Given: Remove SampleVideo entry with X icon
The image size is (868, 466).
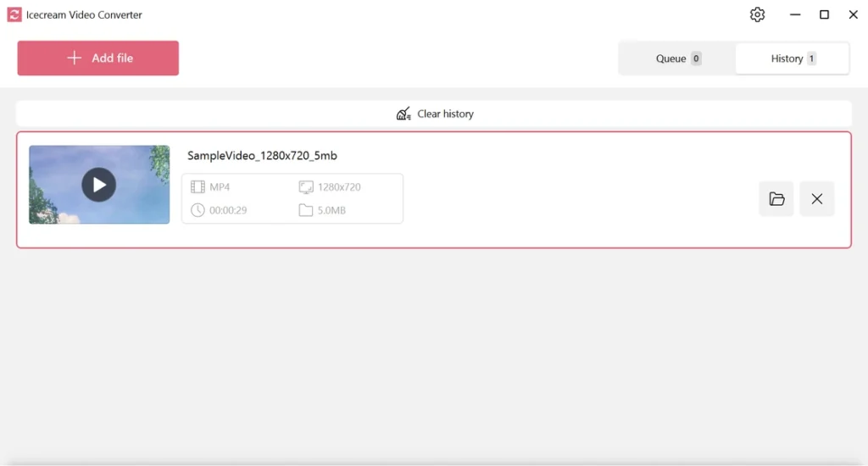Looking at the screenshot, I should tap(816, 199).
